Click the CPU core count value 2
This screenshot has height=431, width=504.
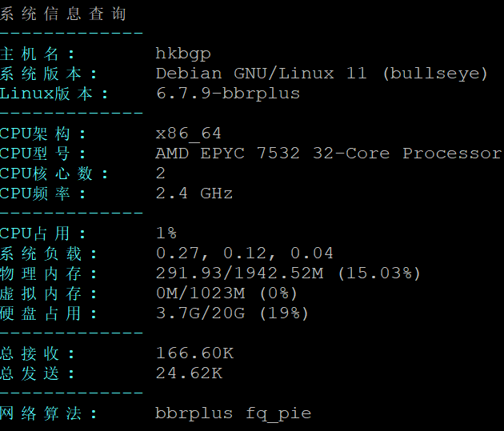[160, 174]
